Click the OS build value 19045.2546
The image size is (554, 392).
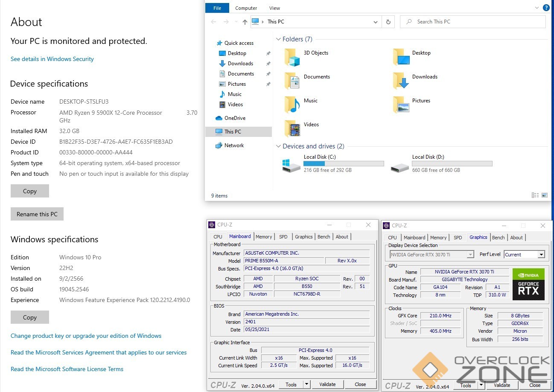click(x=74, y=289)
